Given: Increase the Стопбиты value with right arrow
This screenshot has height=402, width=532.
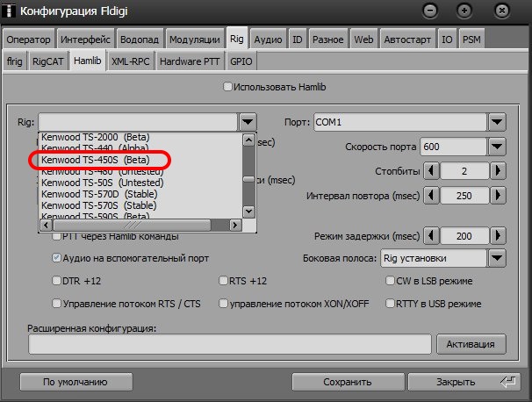Looking at the screenshot, I should click(x=498, y=170).
